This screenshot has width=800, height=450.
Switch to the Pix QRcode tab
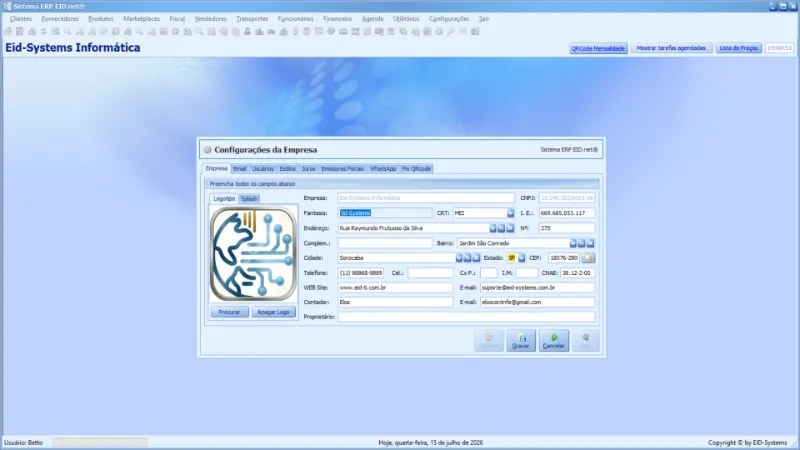pos(416,169)
